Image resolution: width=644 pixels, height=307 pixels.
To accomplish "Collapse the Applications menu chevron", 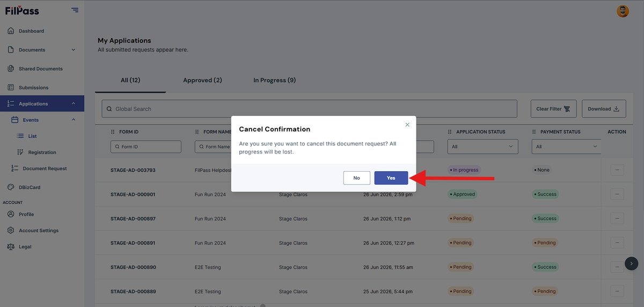I will tap(74, 104).
